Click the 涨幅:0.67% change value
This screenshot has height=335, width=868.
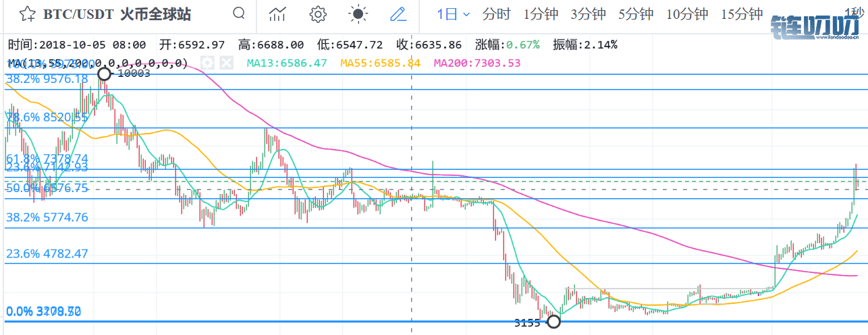[508, 45]
